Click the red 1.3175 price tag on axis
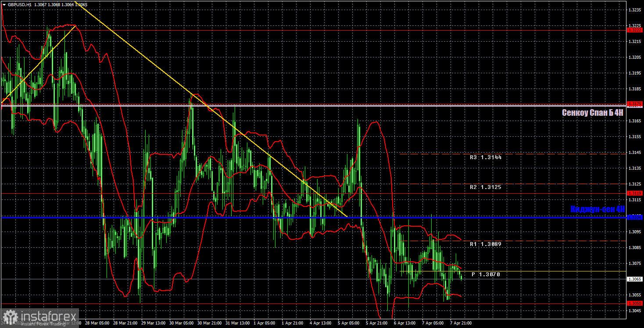The height and width of the screenshot is (328, 644). coord(635,104)
